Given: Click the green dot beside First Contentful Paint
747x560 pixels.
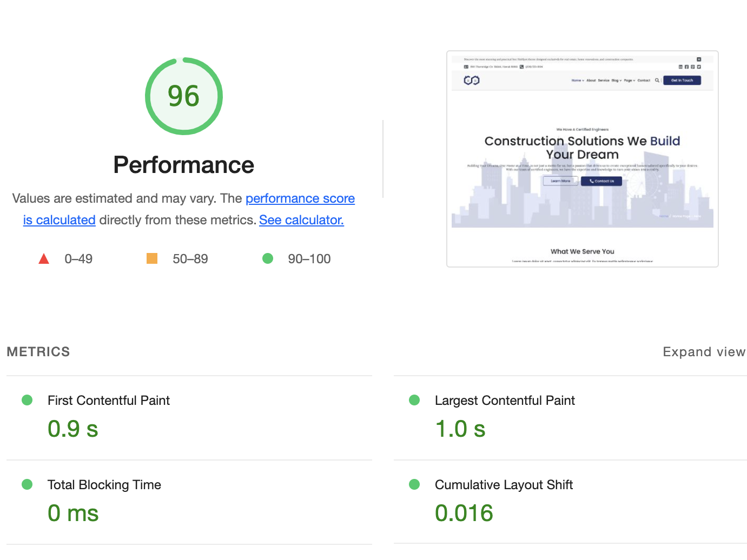Looking at the screenshot, I should coord(27,400).
